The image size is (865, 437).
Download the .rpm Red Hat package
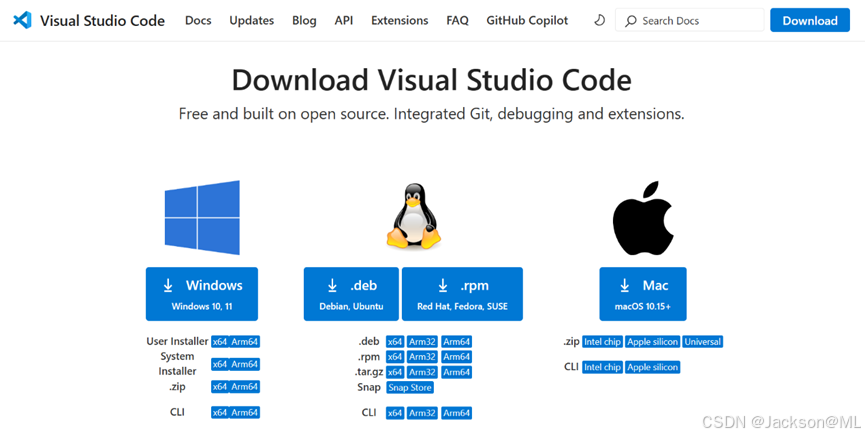pos(462,294)
